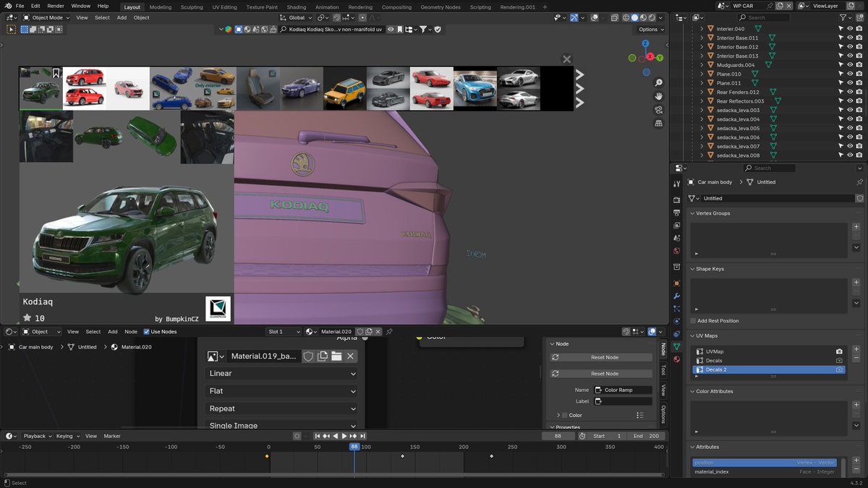
Task: Close the asset preview popup X
Action: point(567,59)
